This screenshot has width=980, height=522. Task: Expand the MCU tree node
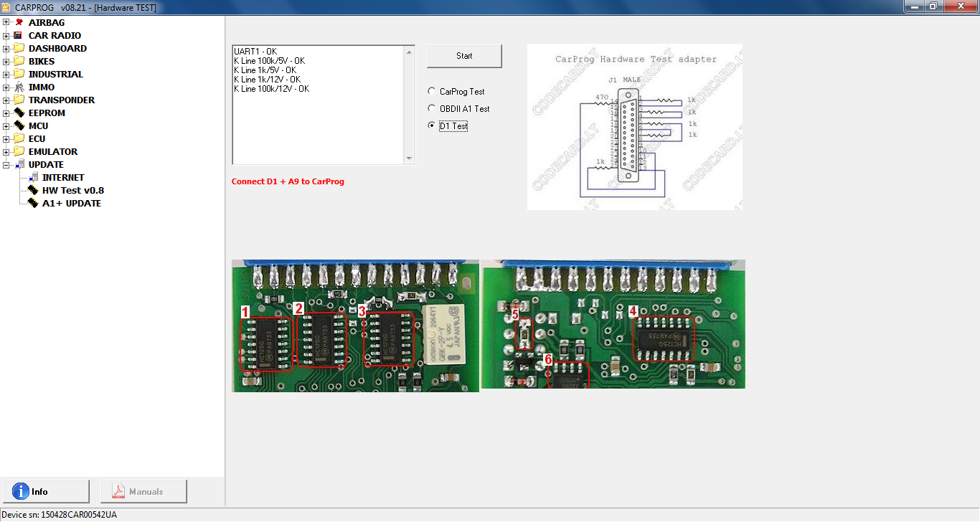6,125
